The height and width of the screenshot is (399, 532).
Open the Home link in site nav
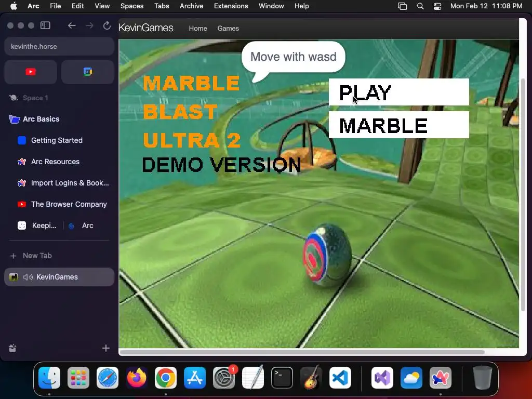coord(198,29)
